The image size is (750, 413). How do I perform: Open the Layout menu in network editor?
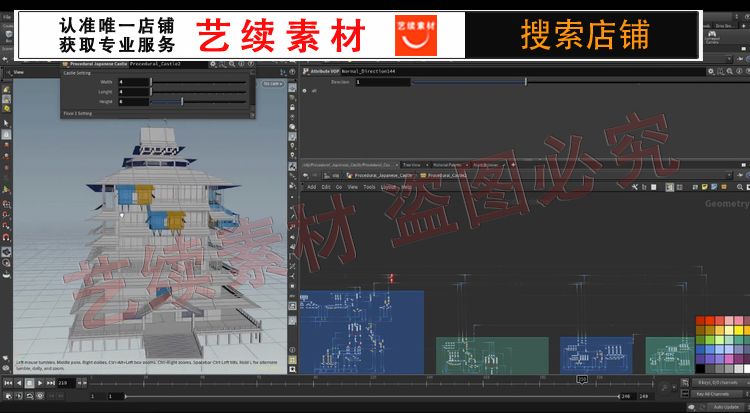pyautogui.click(x=388, y=187)
